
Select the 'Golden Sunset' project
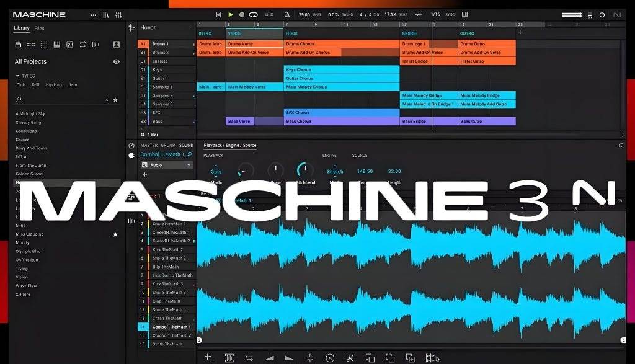30,174
